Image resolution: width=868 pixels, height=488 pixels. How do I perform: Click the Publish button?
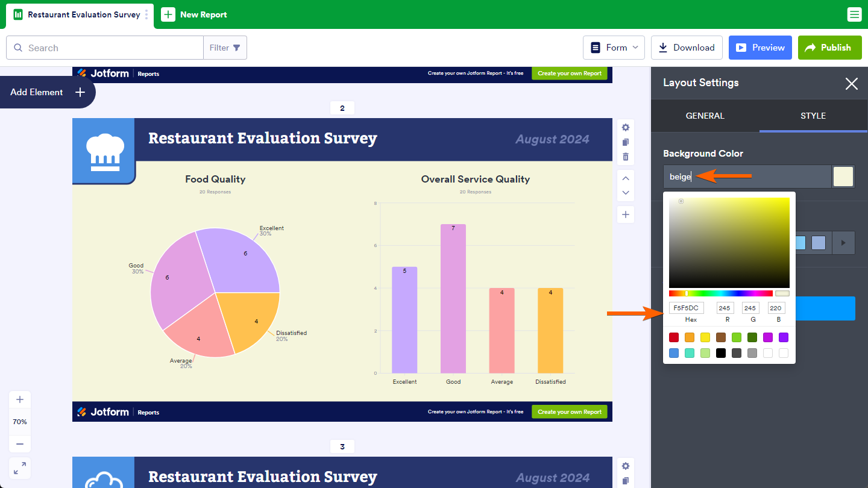(x=829, y=48)
